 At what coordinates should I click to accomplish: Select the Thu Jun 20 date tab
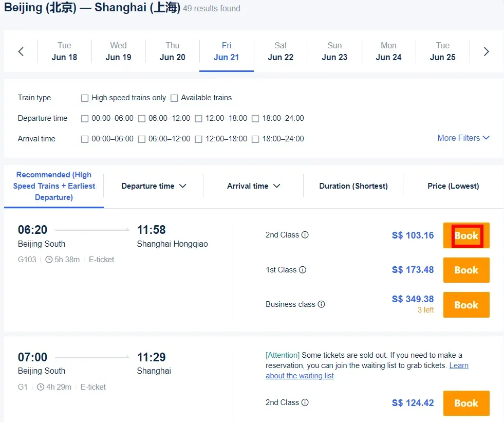tap(173, 51)
